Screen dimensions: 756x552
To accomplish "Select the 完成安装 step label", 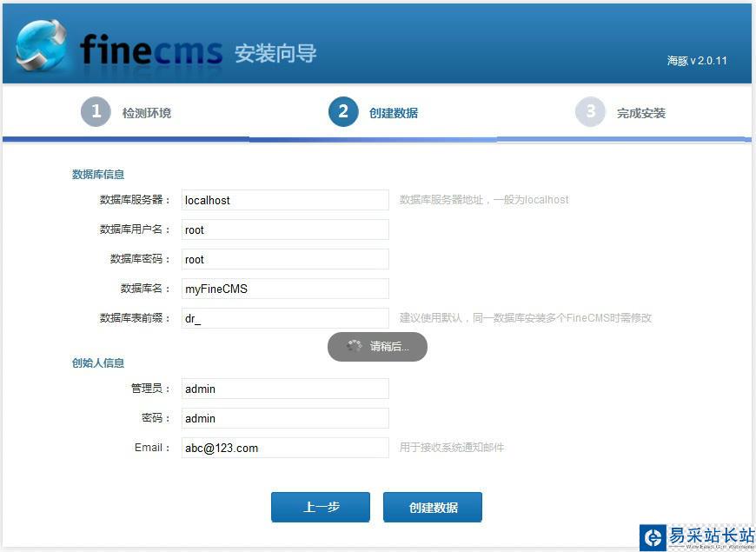I will pyautogui.click(x=641, y=113).
